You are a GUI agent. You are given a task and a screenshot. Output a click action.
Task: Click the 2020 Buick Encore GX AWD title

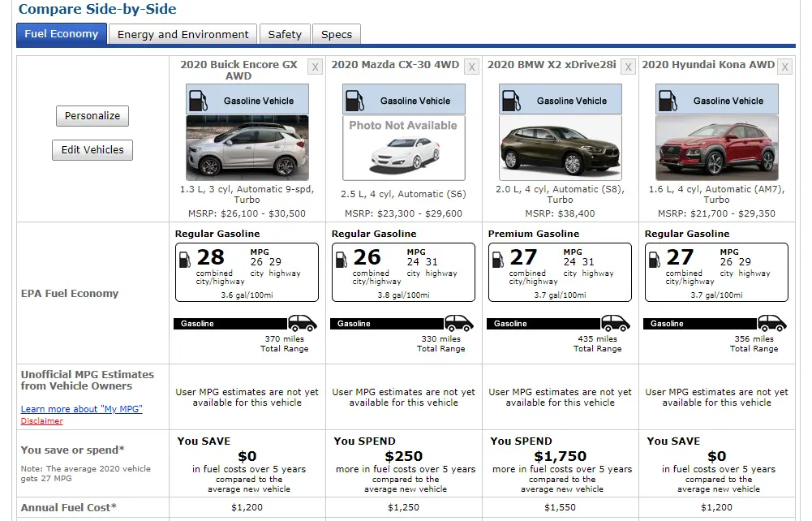pyautogui.click(x=238, y=70)
